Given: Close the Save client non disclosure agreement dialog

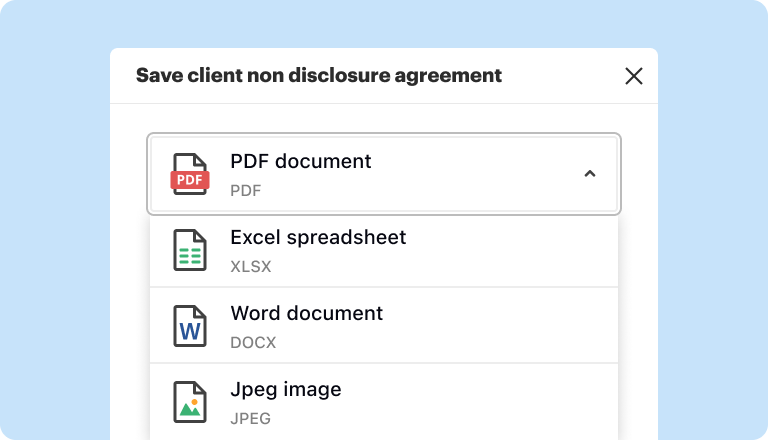Looking at the screenshot, I should click(x=633, y=76).
